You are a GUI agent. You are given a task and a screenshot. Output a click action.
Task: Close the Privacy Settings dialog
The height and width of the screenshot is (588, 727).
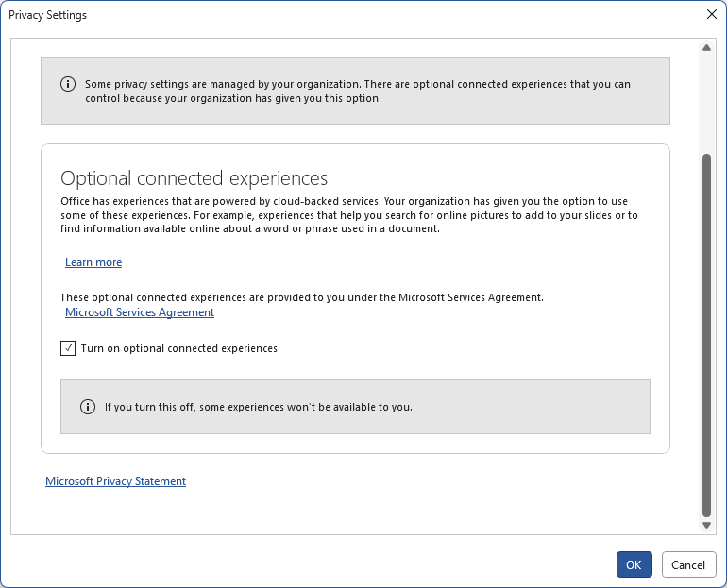pyautogui.click(x=711, y=15)
